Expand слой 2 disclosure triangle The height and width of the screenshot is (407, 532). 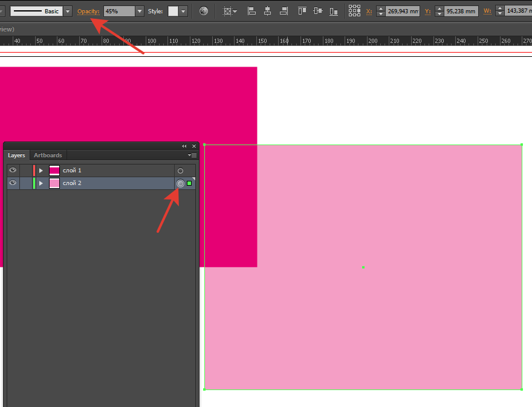pos(41,183)
